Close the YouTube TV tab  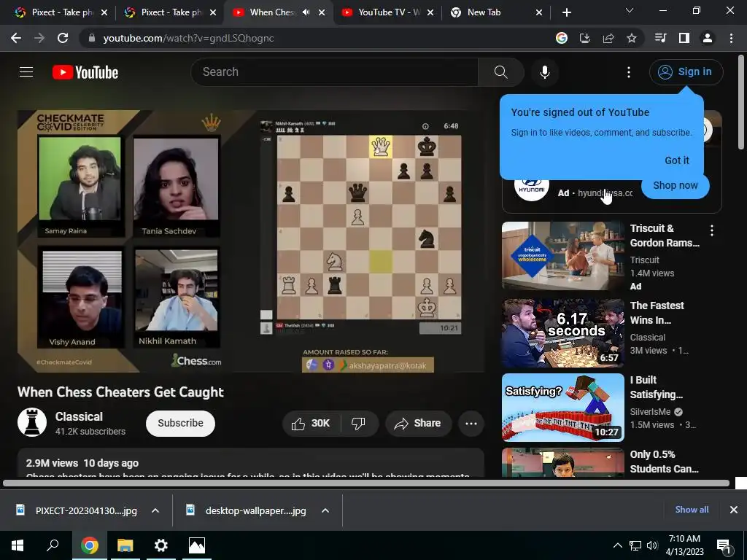430,12
